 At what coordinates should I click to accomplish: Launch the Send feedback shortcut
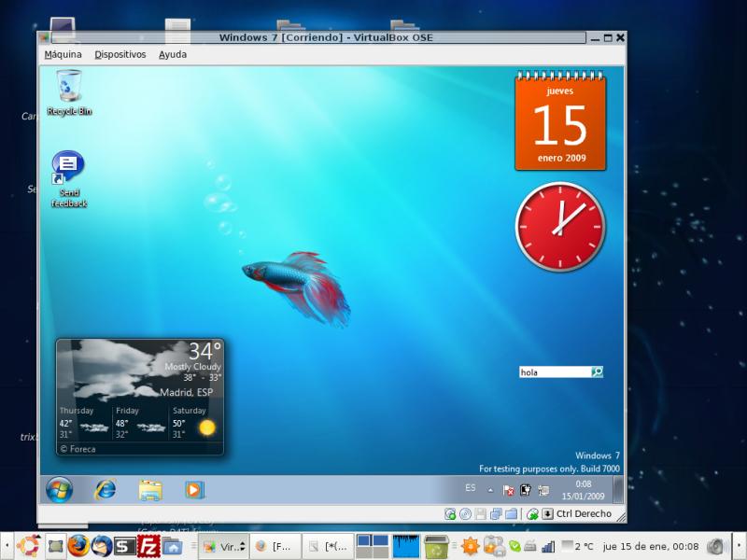point(68,179)
